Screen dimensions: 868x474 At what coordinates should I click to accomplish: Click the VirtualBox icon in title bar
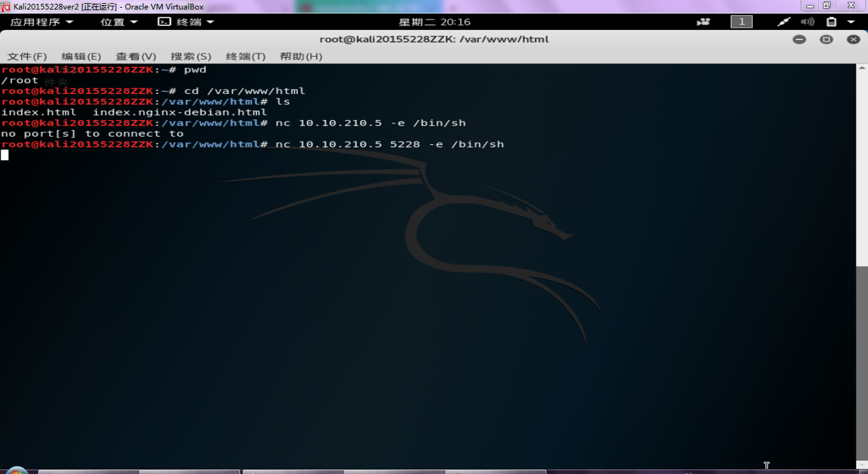pyautogui.click(x=6, y=6)
